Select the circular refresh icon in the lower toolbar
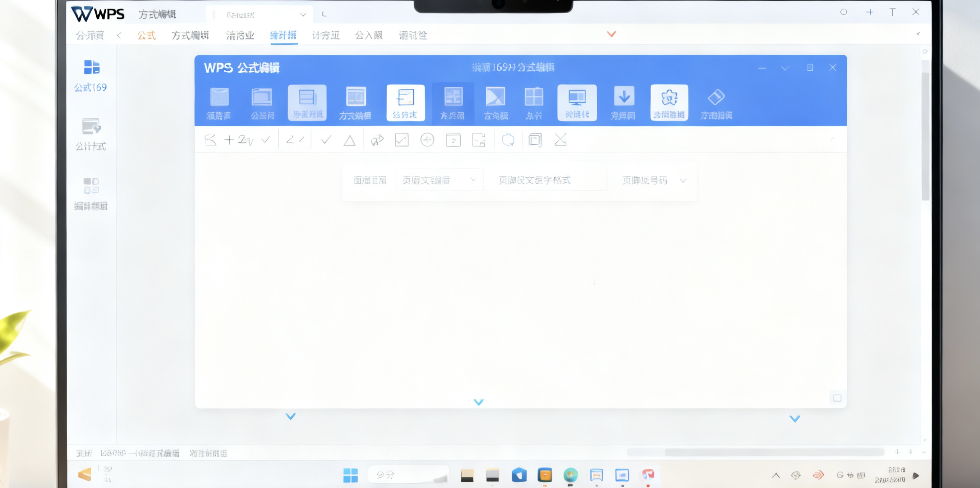980x488 pixels. click(509, 140)
